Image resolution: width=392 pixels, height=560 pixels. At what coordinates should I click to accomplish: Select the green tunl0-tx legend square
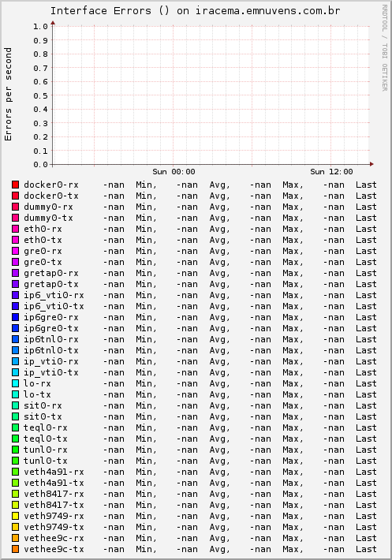pos(15,461)
